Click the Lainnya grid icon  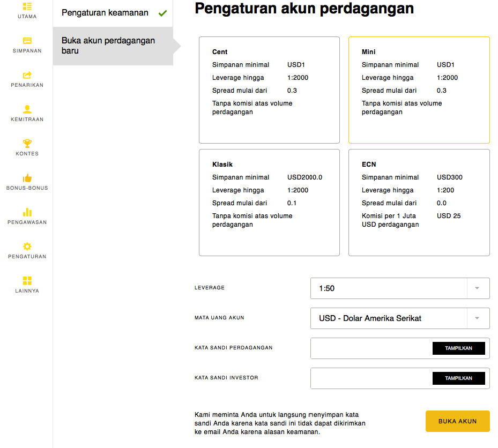[27, 281]
